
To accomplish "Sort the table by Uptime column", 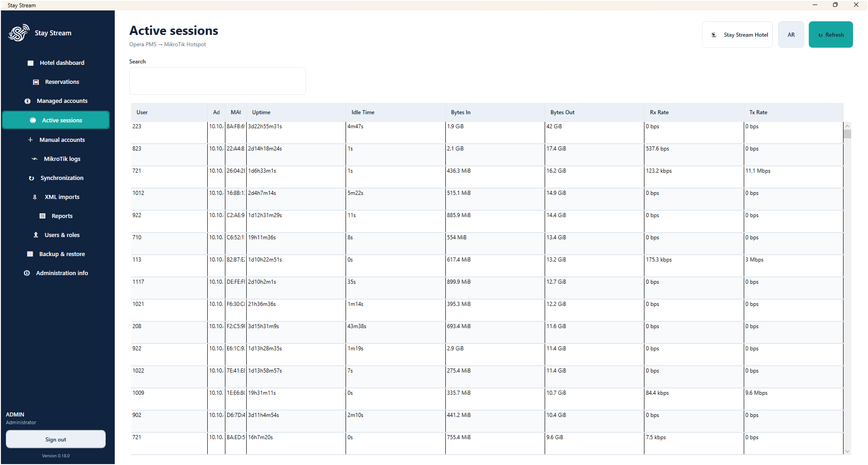I will tap(261, 112).
